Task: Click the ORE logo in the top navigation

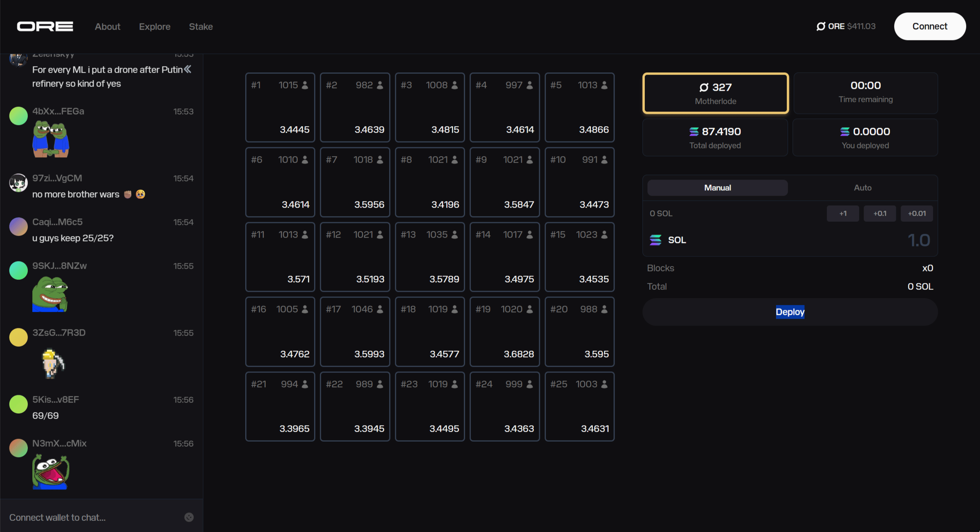Action: 45,26
